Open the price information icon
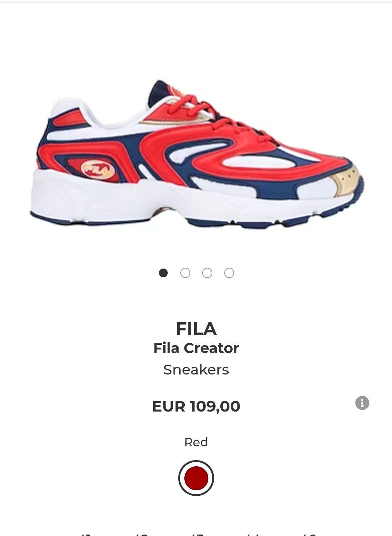392x536 pixels. 362,403
